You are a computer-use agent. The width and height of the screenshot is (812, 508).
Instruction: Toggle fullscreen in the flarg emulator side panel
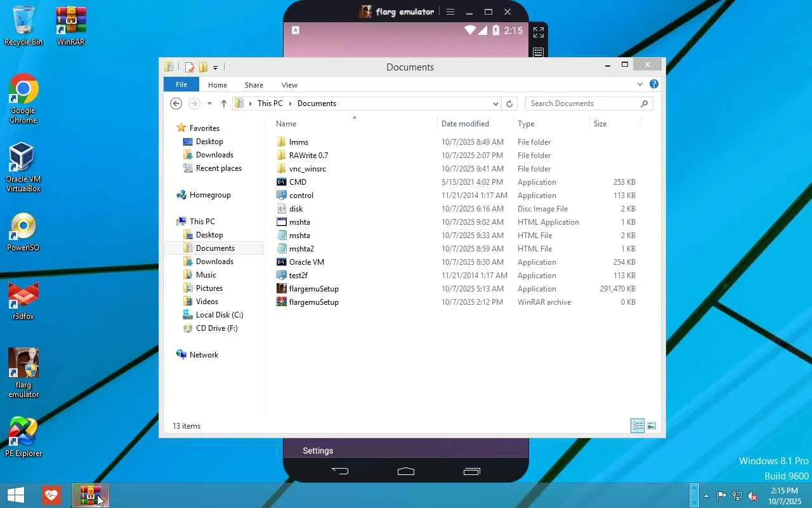point(539,32)
